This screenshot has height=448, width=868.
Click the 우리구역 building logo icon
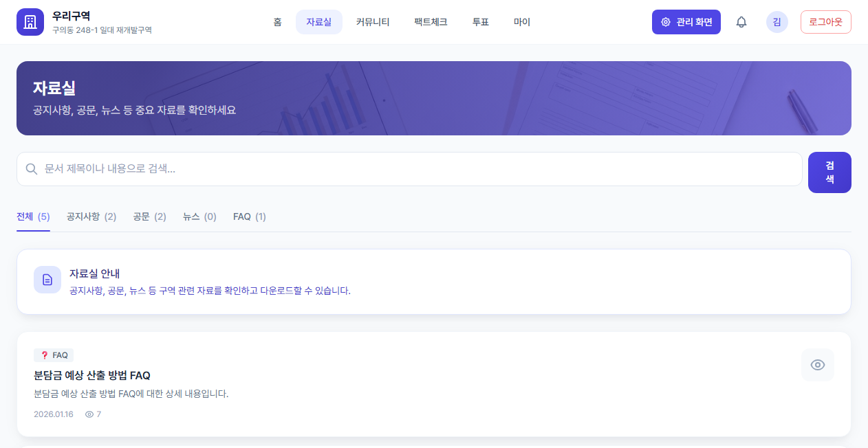(x=30, y=22)
